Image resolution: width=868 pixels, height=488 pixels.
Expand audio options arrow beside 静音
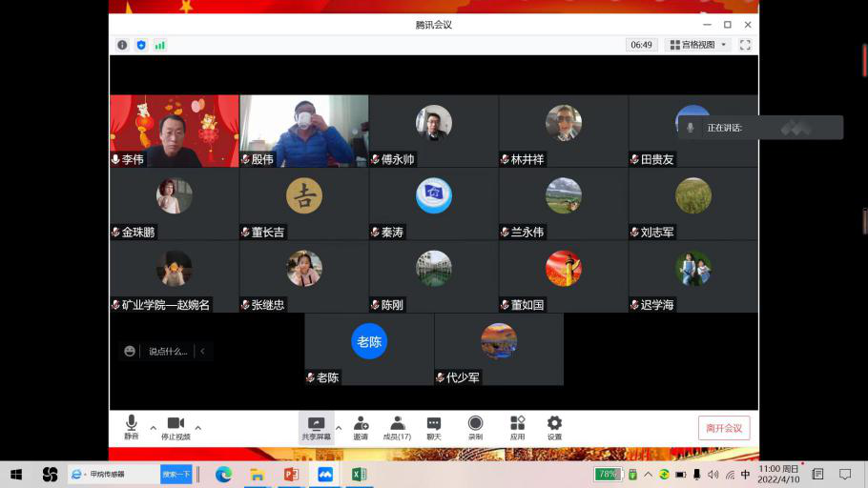point(153,428)
